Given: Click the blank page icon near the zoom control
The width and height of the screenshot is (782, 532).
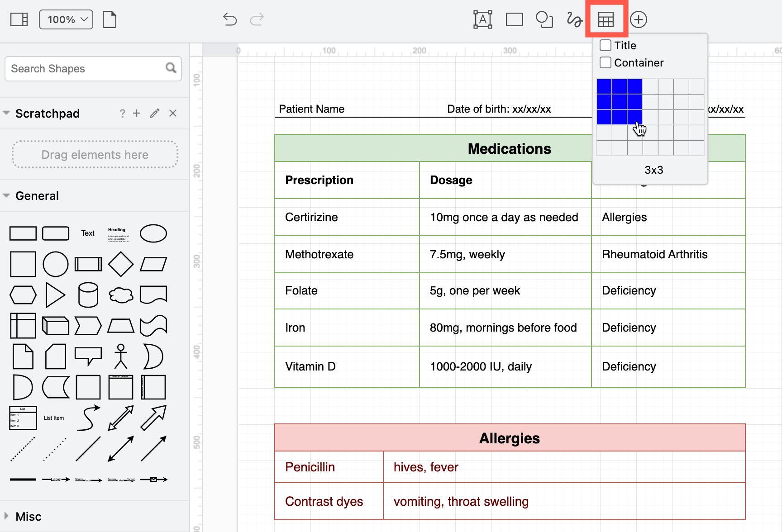Looking at the screenshot, I should coord(109,19).
